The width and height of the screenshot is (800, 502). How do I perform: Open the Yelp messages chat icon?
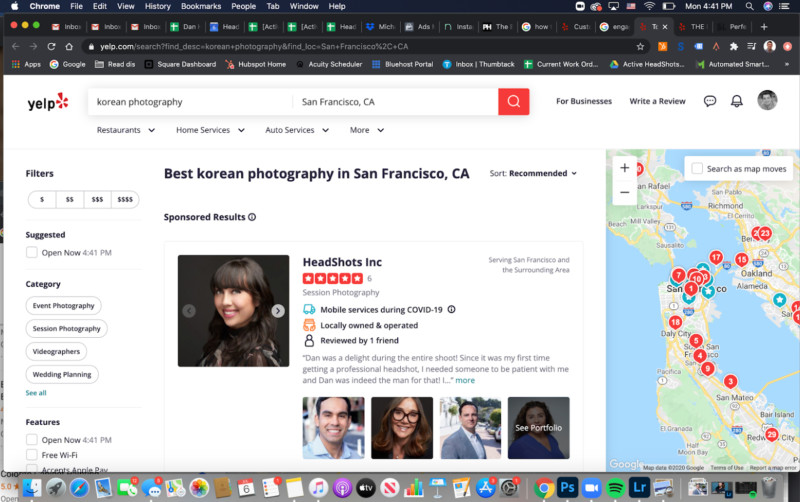[710, 101]
